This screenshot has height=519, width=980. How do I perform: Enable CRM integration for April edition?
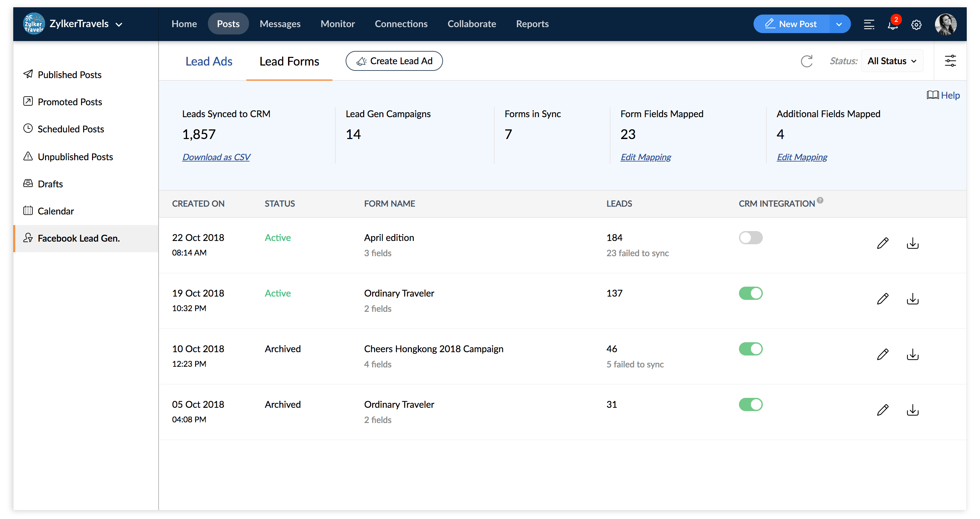coord(750,238)
